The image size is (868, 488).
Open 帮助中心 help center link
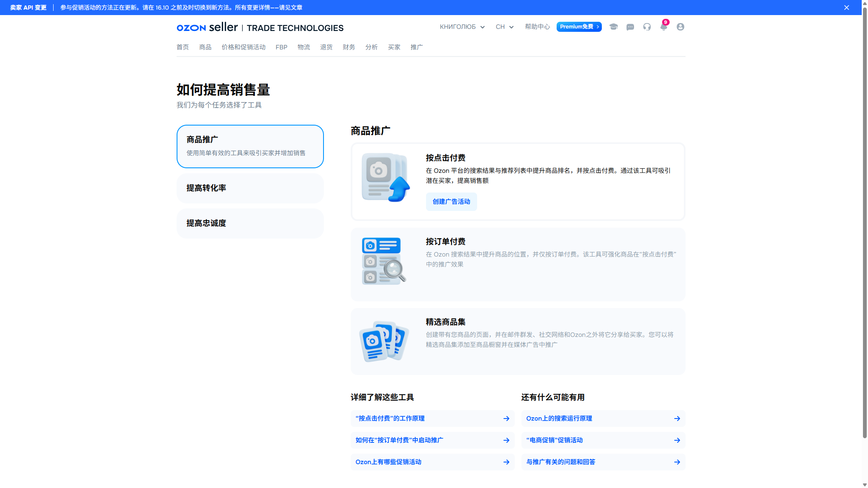tap(537, 27)
